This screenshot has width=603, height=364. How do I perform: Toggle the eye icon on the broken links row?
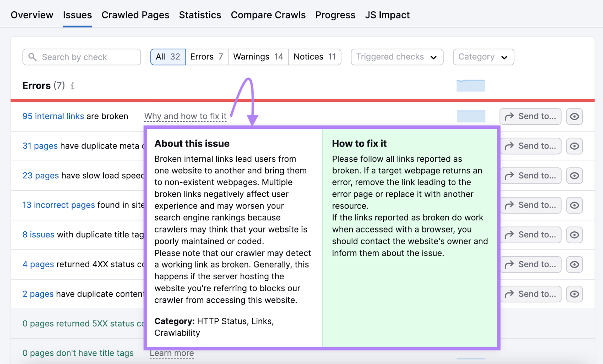tap(574, 116)
